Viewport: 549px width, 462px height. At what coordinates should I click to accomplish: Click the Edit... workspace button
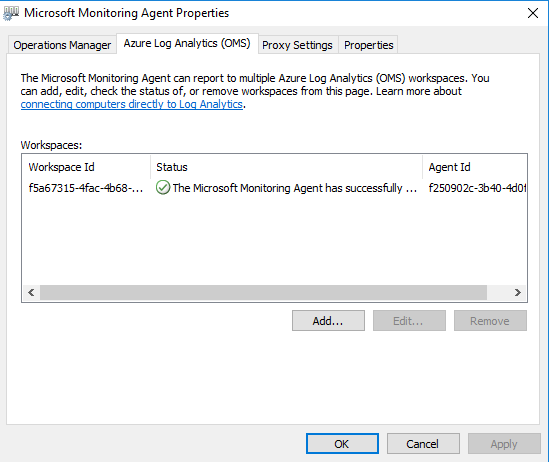[x=409, y=321]
